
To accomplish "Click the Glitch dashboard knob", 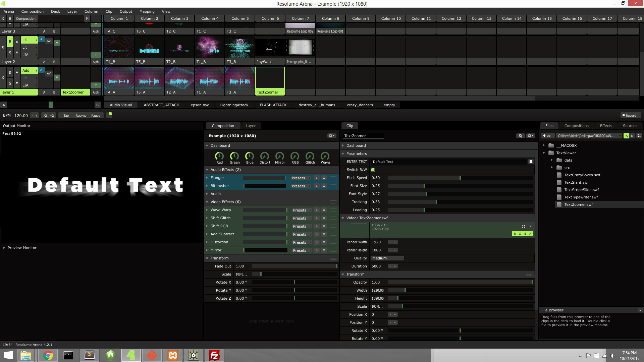I will coord(310,156).
